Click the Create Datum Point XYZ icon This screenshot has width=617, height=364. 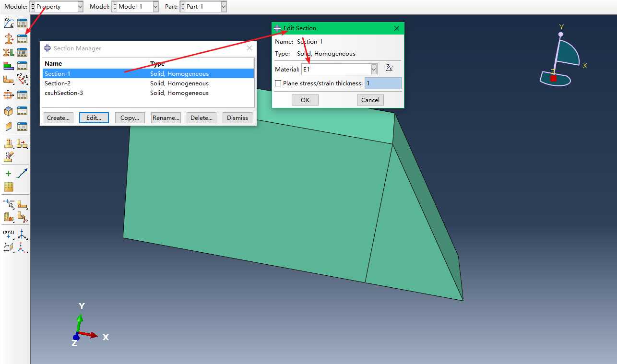[9, 235]
